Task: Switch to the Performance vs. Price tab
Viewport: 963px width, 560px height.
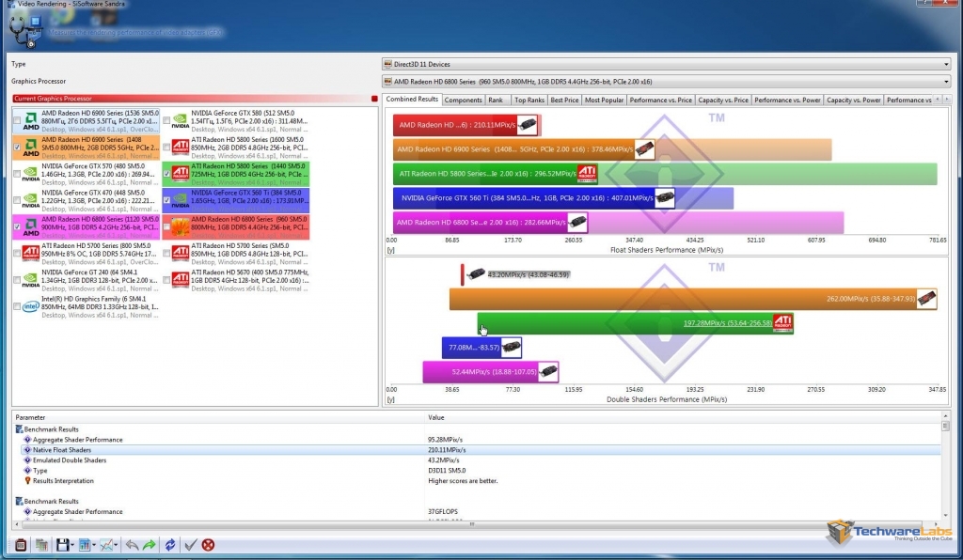Action: (x=660, y=100)
